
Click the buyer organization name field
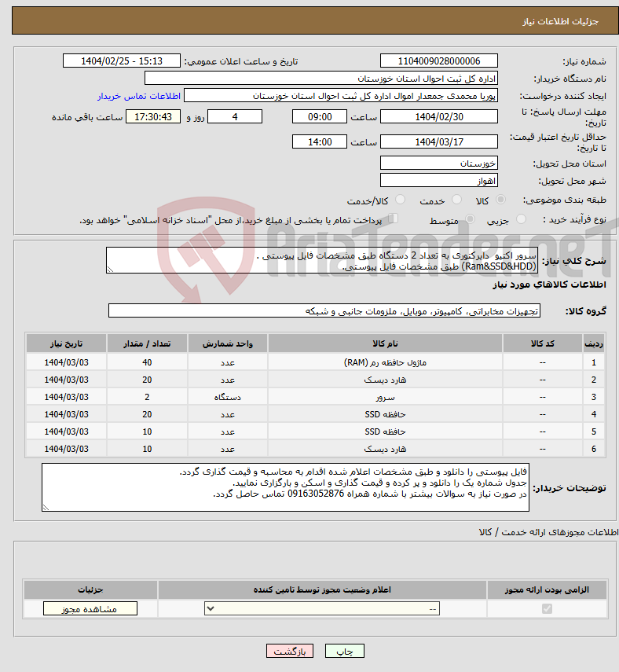click(x=320, y=79)
